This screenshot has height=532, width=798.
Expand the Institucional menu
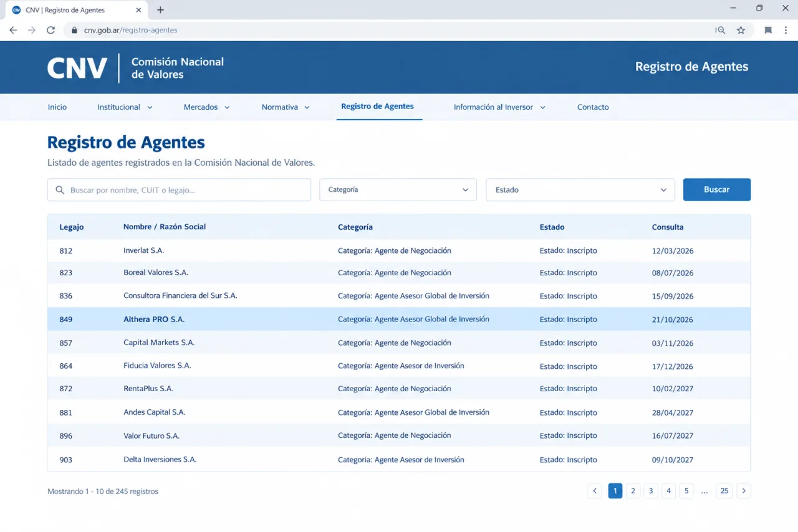[x=125, y=107]
